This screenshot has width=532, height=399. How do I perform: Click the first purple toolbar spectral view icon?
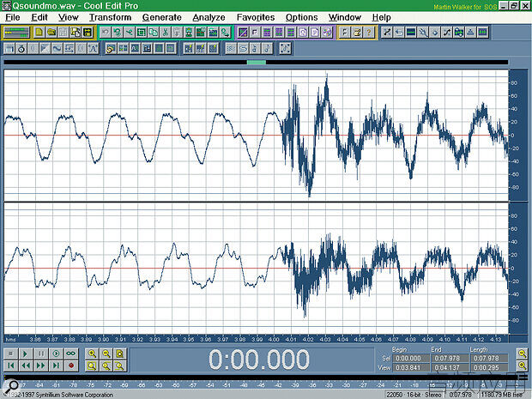[x=243, y=33]
